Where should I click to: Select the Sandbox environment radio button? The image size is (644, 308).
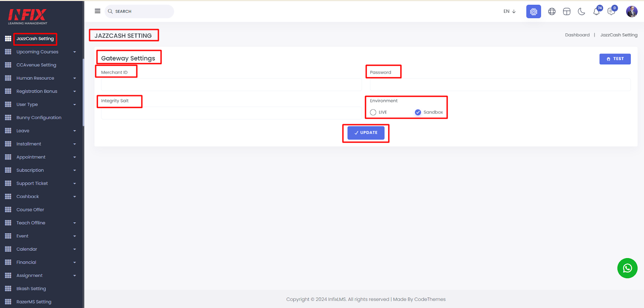pyautogui.click(x=418, y=112)
